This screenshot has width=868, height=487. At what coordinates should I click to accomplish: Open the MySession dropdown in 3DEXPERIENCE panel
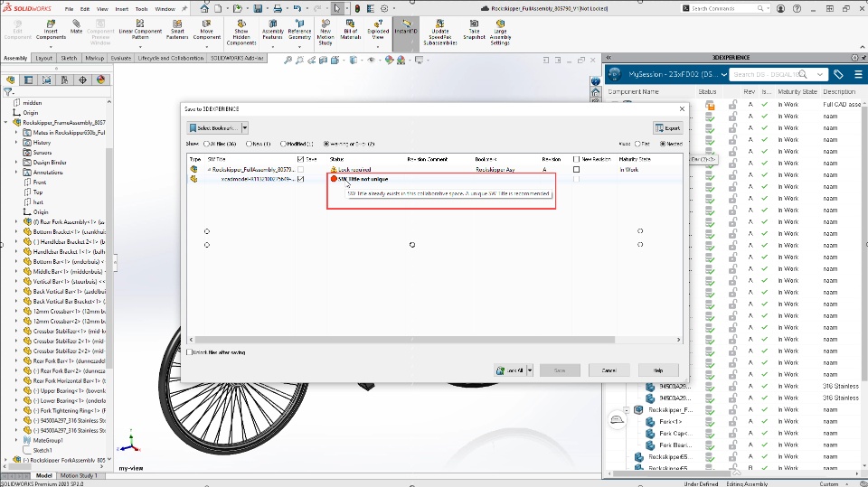pyautogui.click(x=723, y=74)
